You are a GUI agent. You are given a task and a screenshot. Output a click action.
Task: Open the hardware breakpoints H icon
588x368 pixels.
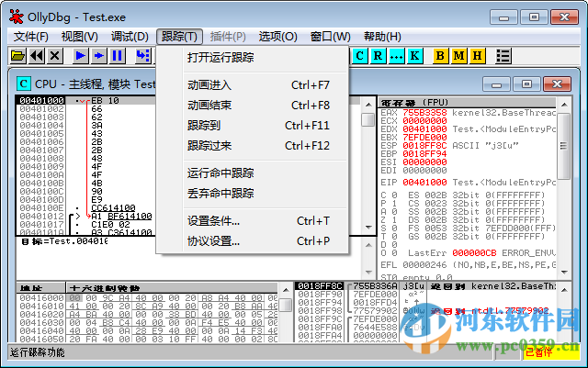coord(477,56)
